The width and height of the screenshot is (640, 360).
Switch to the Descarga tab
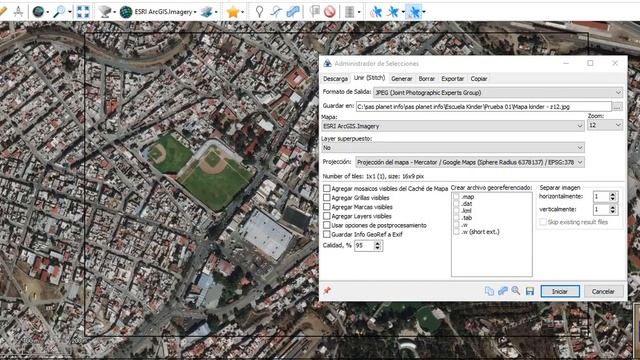click(336, 79)
